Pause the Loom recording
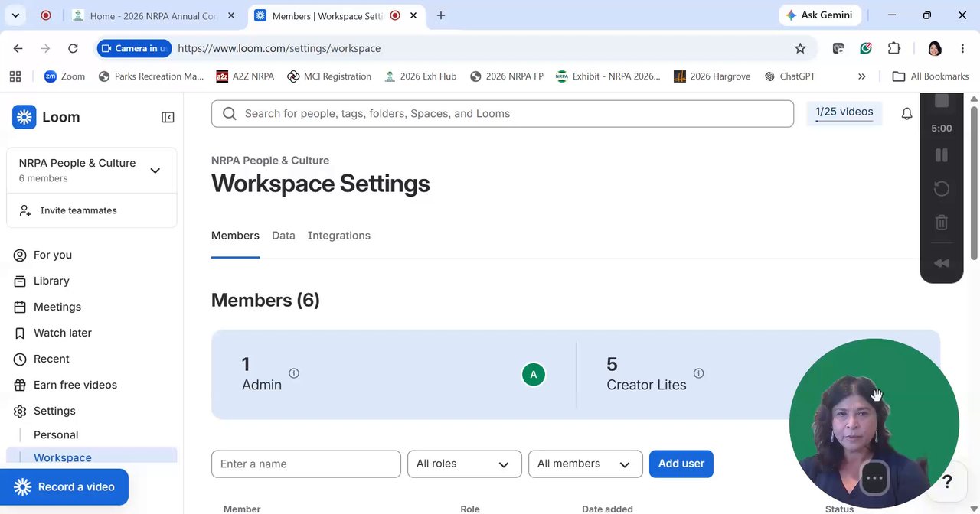980x514 pixels. click(942, 155)
